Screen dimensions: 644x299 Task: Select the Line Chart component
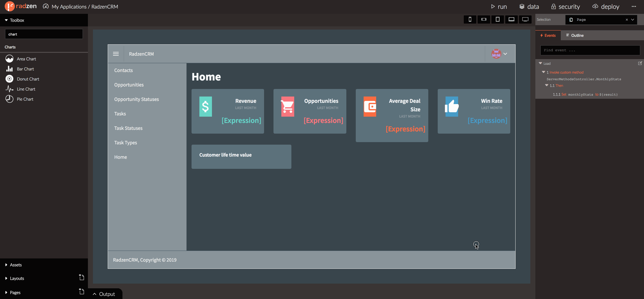click(x=26, y=89)
